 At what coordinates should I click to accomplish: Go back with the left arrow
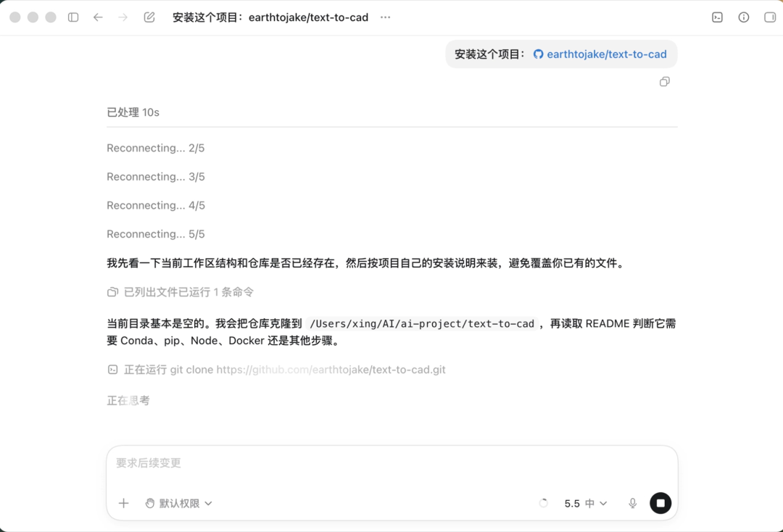(x=98, y=17)
